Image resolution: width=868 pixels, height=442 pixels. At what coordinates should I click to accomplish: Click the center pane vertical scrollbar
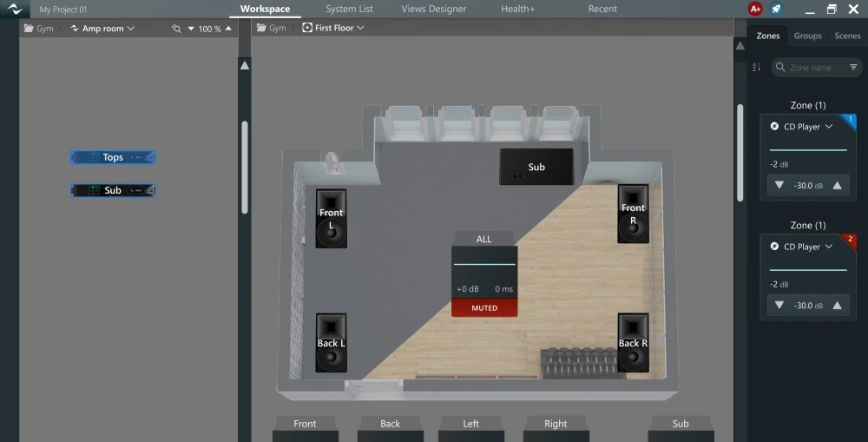tap(740, 153)
